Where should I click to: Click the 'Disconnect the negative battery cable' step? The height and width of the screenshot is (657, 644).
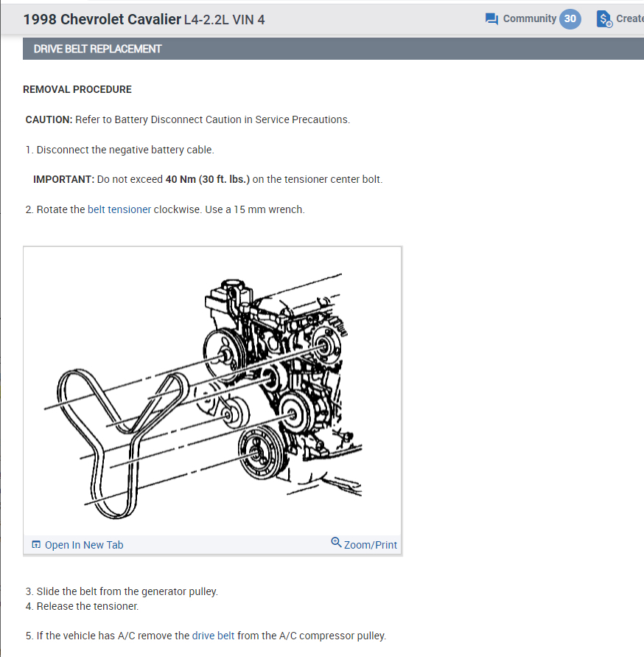pos(120,150)
